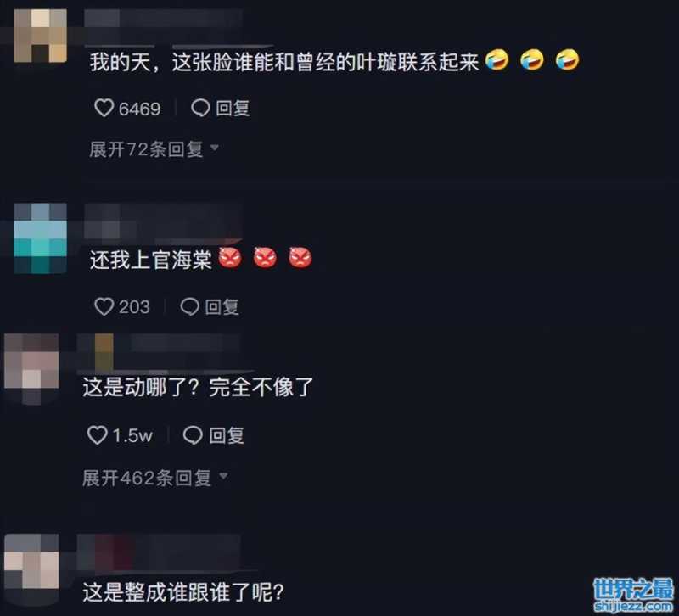Click reply bubble icon next to 1.5w
Image resolution: width=679 pixels, height=616 pixels.
pos(193,435)
